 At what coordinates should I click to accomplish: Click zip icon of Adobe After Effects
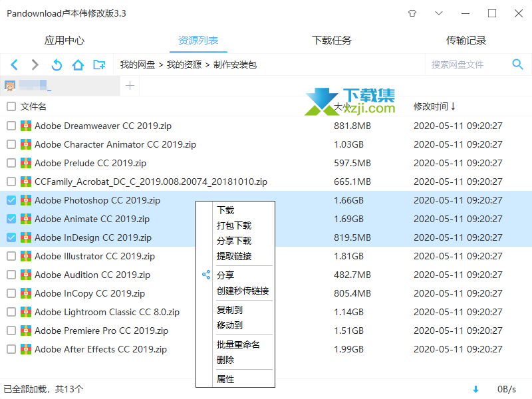coord(26,350)
